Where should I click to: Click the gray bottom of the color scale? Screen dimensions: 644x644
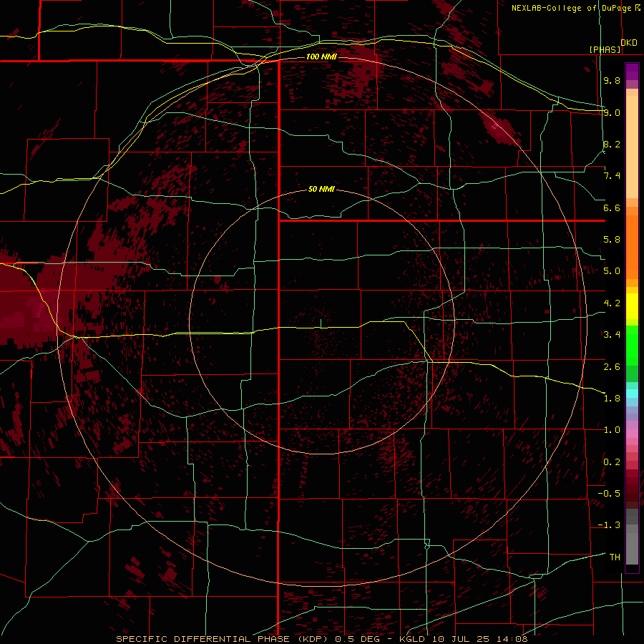point(632,536)
